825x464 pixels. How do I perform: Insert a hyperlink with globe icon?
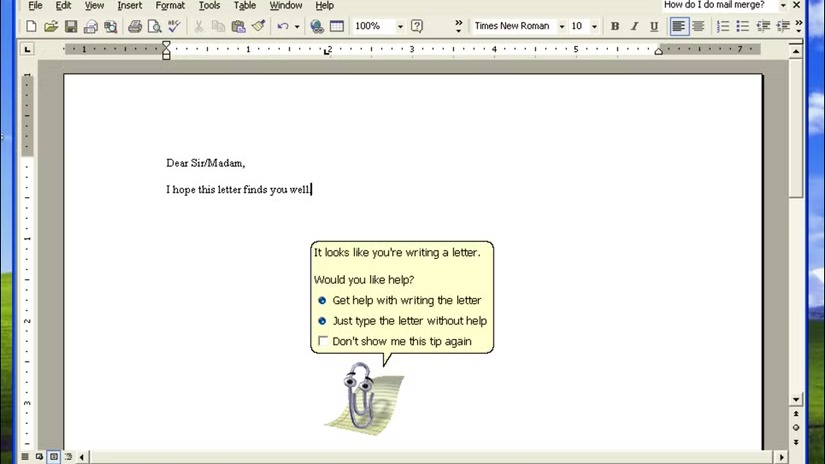[317, 26]
